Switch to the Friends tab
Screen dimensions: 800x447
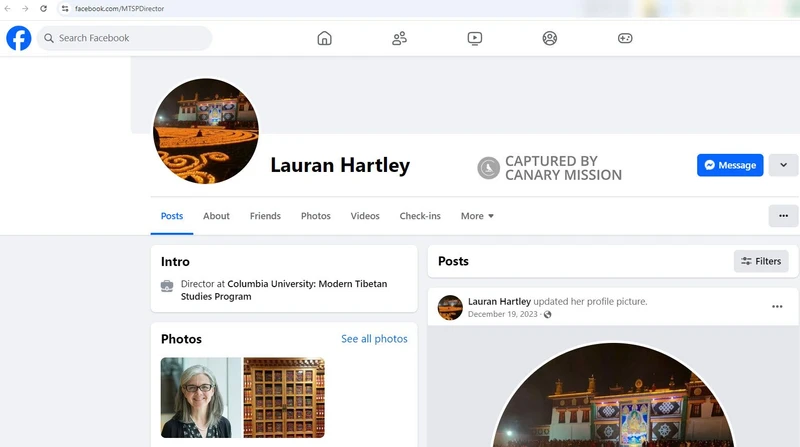click(x=265, y=216)
